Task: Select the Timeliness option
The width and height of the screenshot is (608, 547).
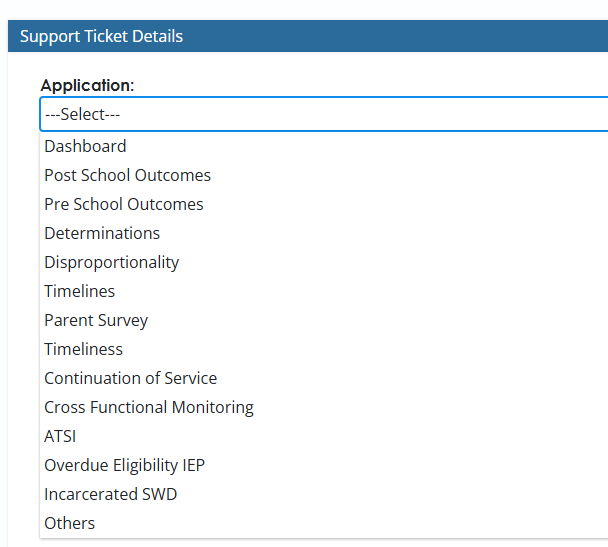Action: click(x=83, y=349)
